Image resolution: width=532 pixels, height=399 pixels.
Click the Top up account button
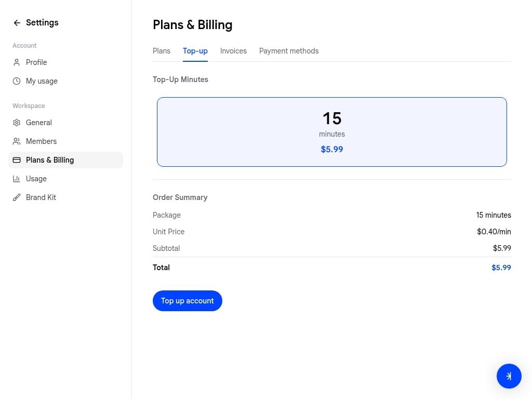pyautogui.click(x=187, y=301)
